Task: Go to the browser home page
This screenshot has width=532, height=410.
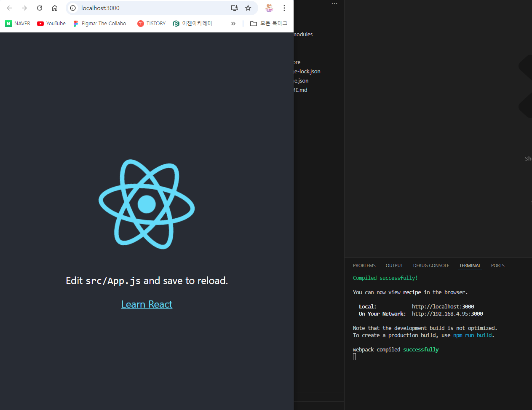Action: pos(55,8)
